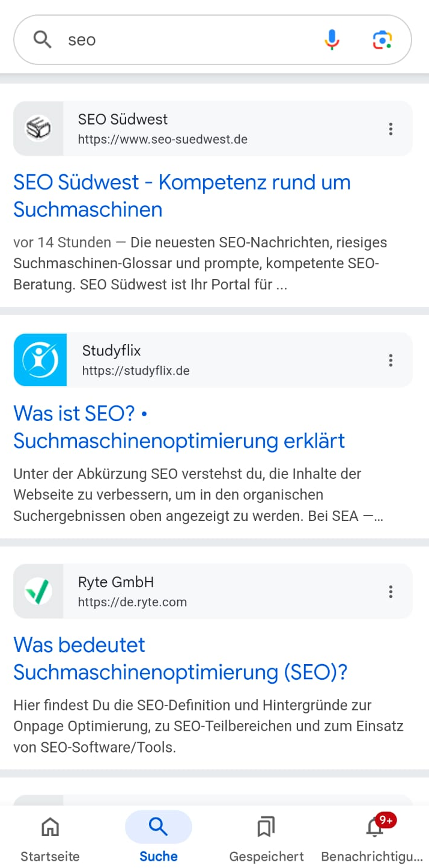Tap the 9+ notification badge
This screenshot has height=868, width=429.
[386, 819]
